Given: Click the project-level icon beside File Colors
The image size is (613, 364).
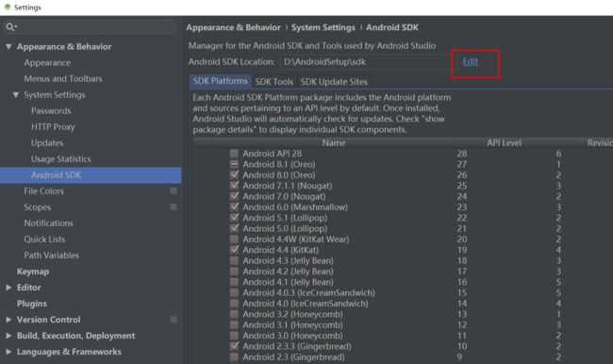Looking at the screenshot, I should click(x=174, y=190).
